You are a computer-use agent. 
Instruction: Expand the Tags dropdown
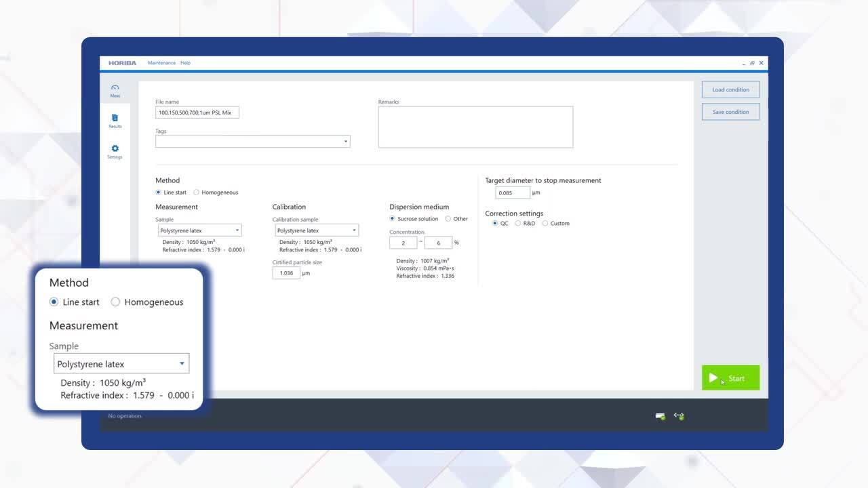click(x=345, y=142)
